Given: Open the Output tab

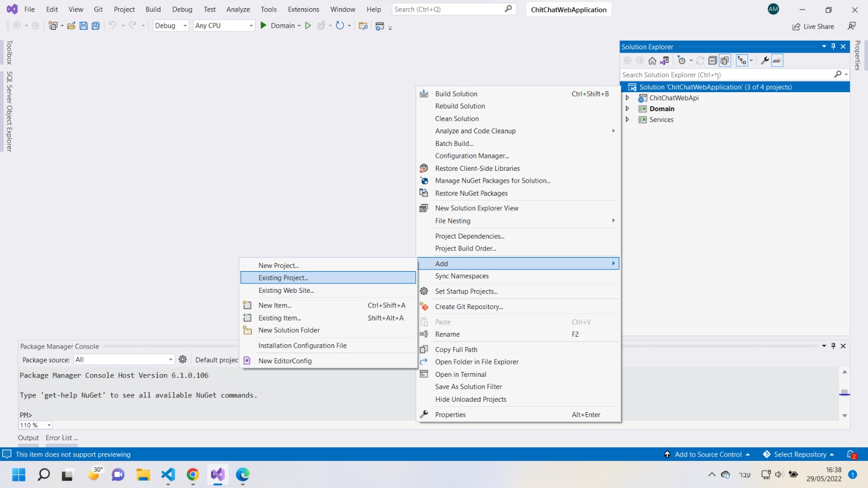Looking at the screenshot, I should point(28,438).
